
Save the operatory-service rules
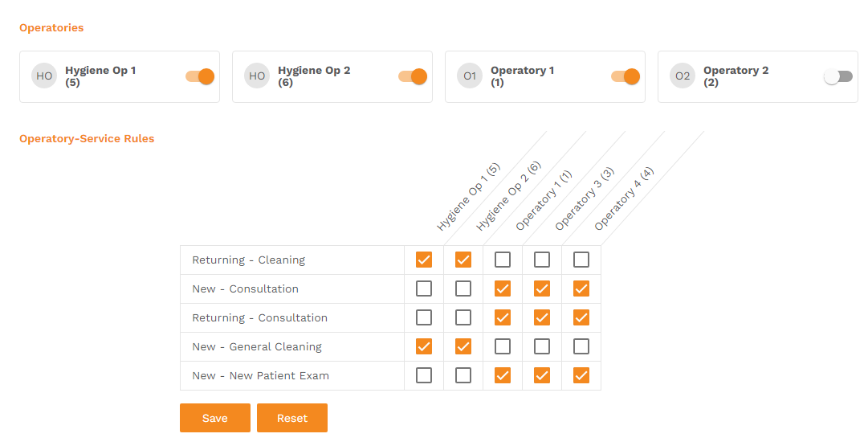coord(214,418)
